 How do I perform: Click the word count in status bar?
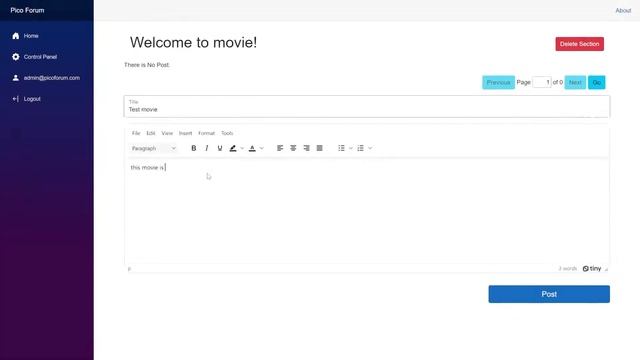567,269
